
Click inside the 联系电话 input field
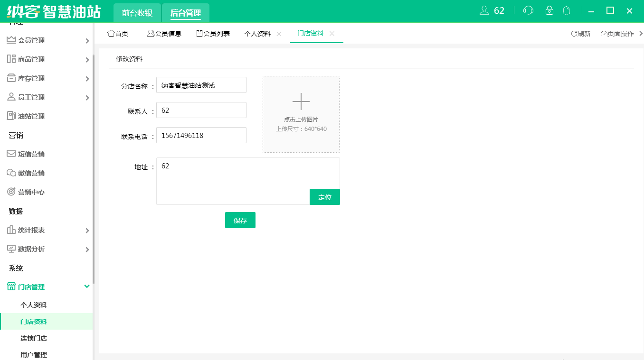tap(201, 135)
